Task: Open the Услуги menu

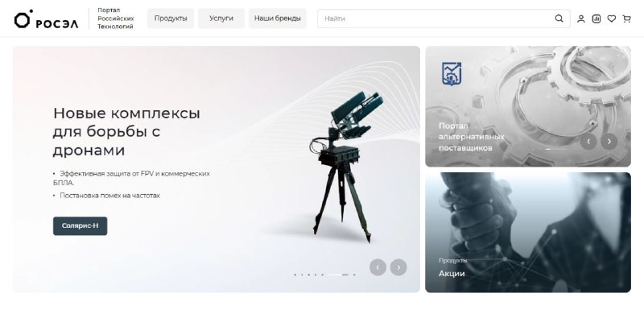Action: pos(221,19)
